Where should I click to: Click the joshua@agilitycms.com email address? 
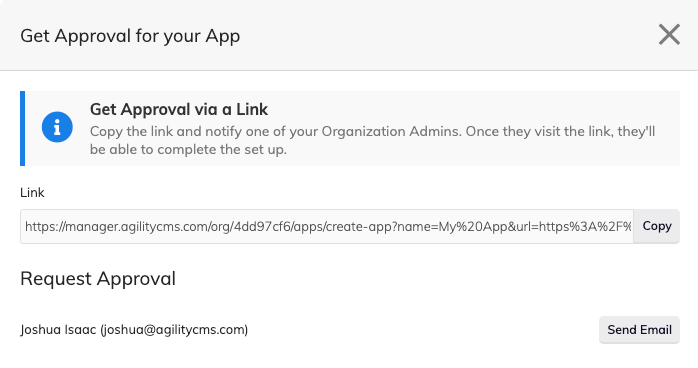pos(174,330)
